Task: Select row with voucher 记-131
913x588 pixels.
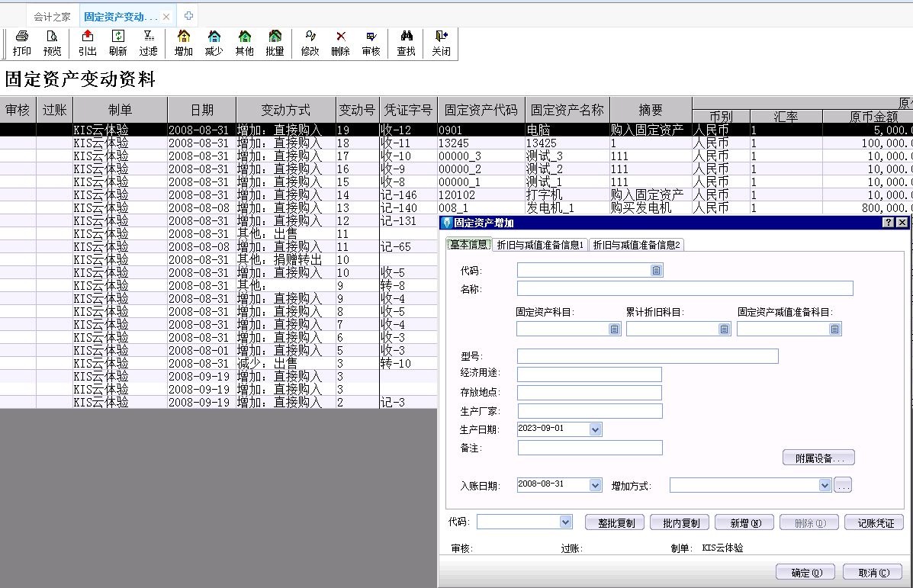Action: point(218,220)
